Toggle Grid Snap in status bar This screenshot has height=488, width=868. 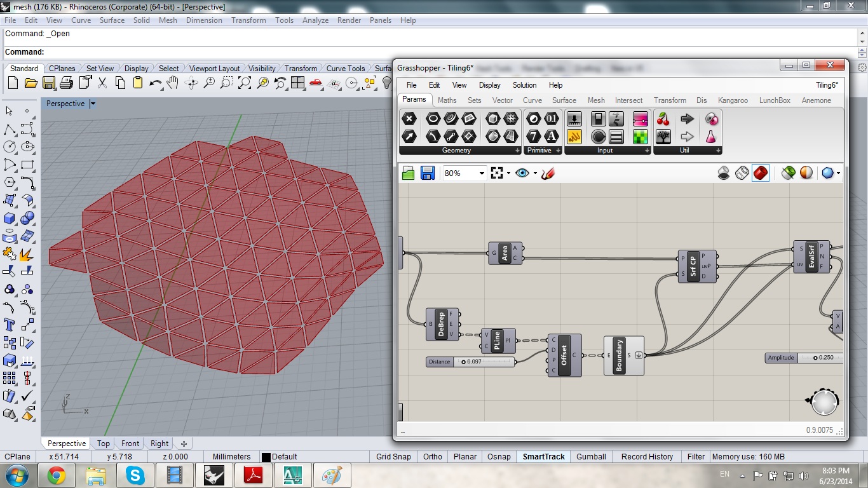pyautogui.click(x=393, y=456)
